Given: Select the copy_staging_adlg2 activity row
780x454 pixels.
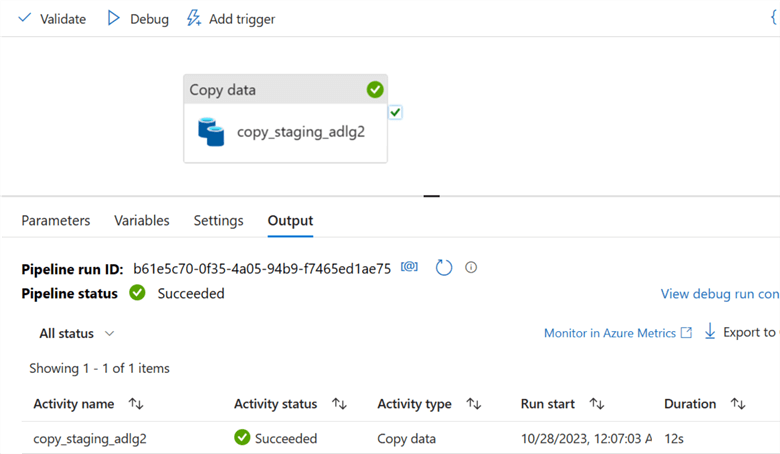Looking at the screenshot, I should pyautogui.click(x=90, y=438).
